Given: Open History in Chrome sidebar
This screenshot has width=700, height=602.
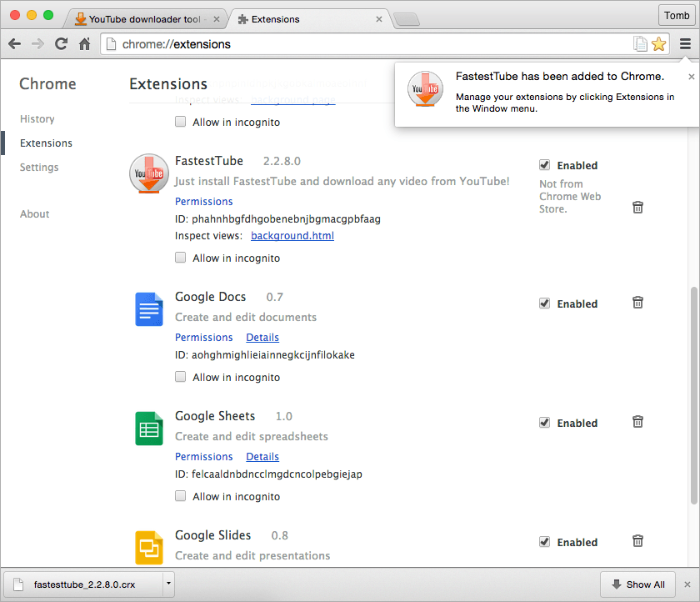Looking at the screenshot, I should [x=37, y=118].
